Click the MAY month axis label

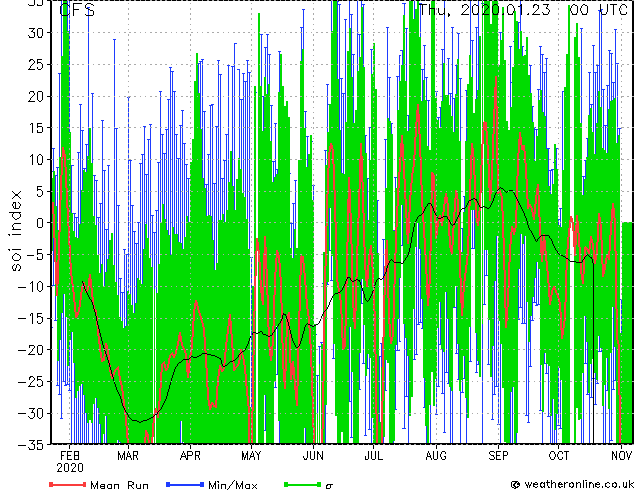coord(251,456)
